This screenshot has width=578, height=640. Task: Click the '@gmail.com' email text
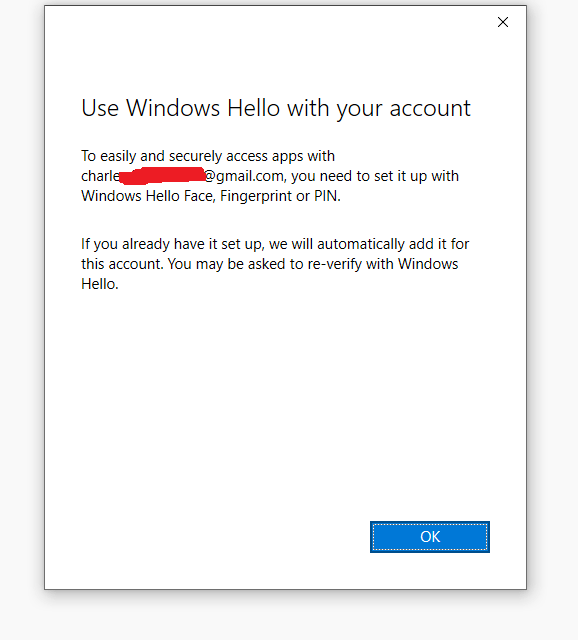tap(244, 176)
